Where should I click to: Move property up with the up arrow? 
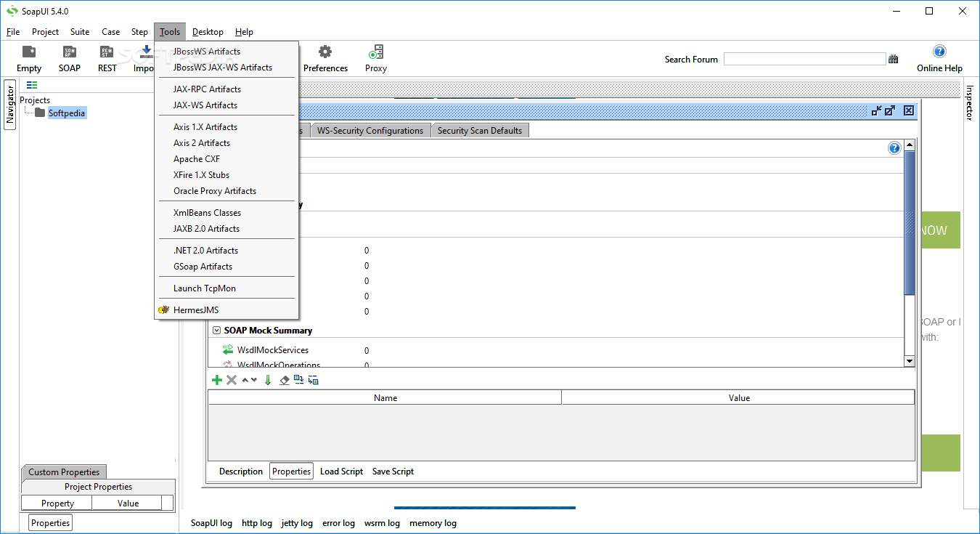coord(245,380)
